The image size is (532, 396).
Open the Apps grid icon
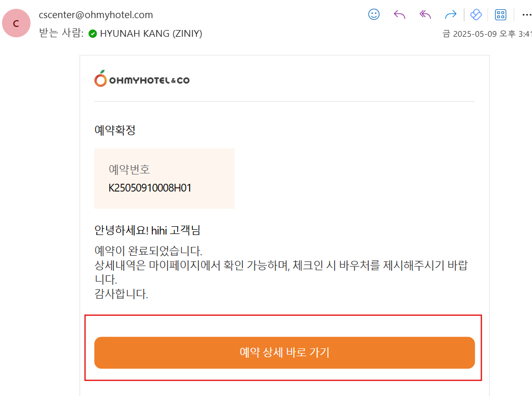click(500, 14)
